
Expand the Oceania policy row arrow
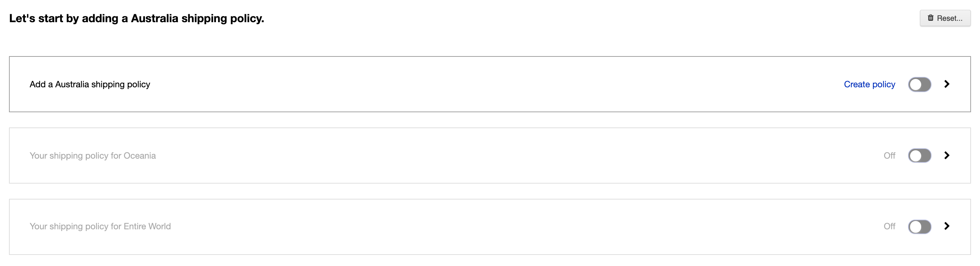(947, 155)
